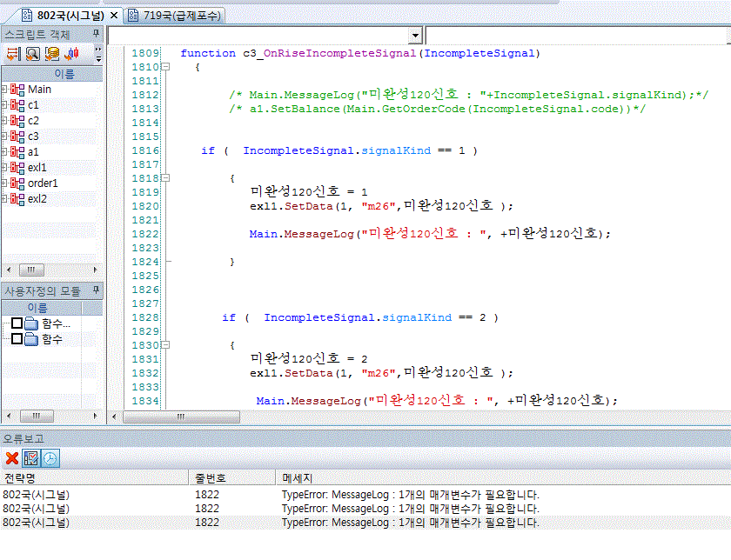
Task: Check the second 함수 folder checkbox
Action: [x=16, y=340]
